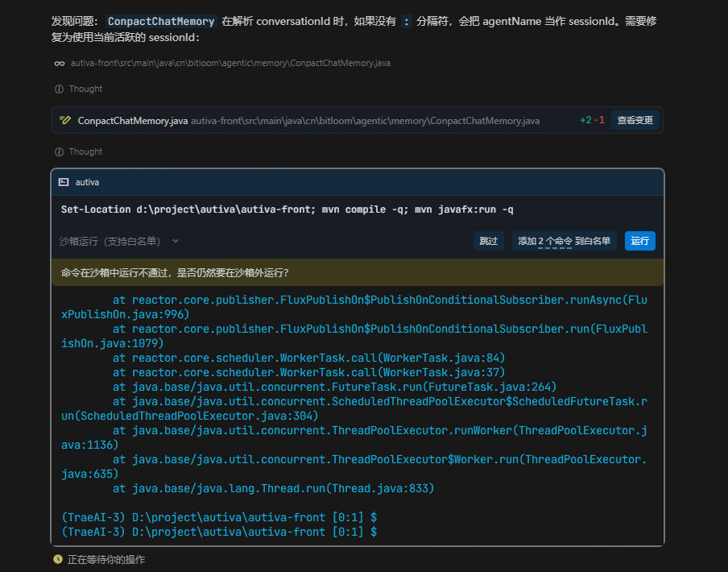Click the pencil edit icon beside ConpactChatMemory.java
The image size is (728, 572).
[x=65, y=121]
